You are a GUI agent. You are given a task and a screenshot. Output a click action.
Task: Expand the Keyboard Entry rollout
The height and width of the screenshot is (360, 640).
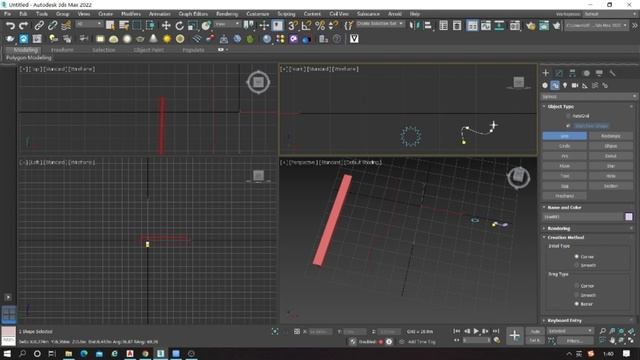tap(565, 320)
